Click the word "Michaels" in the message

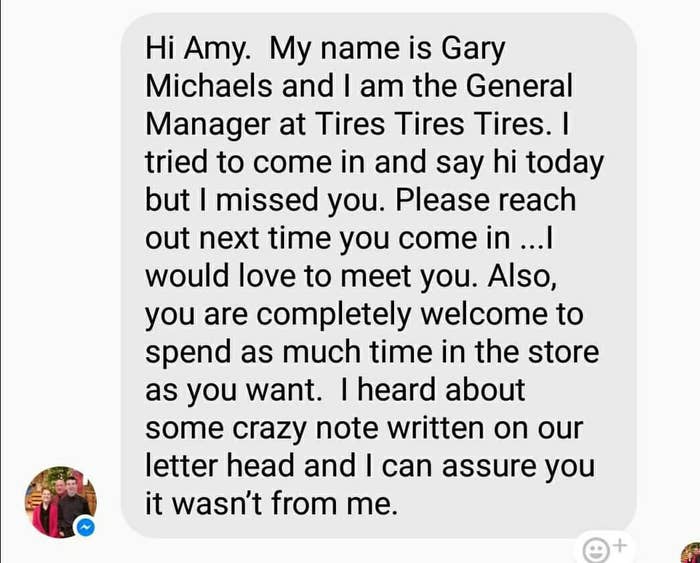click(x=209, y=86)
